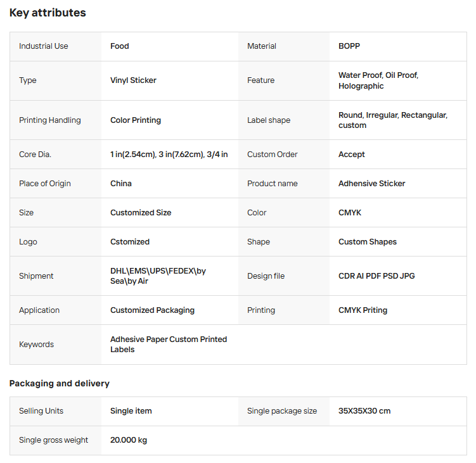This screenshot has width=476, height=463.
Task: Select the Core Dia. measurements text
Action: [169, 155]
